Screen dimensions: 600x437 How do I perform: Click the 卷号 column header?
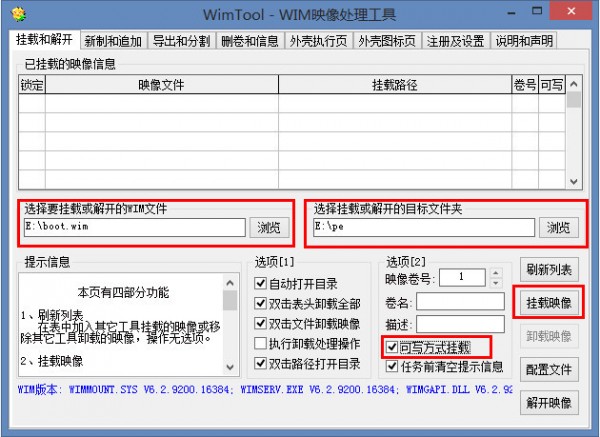(x=525, y=85)
